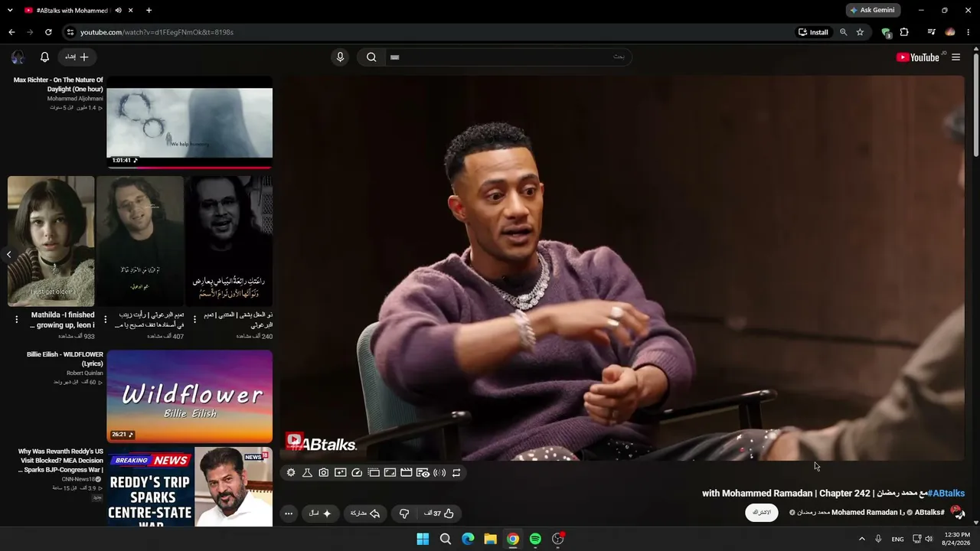Click the green shield extension icon
The width and height of the screenshot is (980, 551).
886,32
